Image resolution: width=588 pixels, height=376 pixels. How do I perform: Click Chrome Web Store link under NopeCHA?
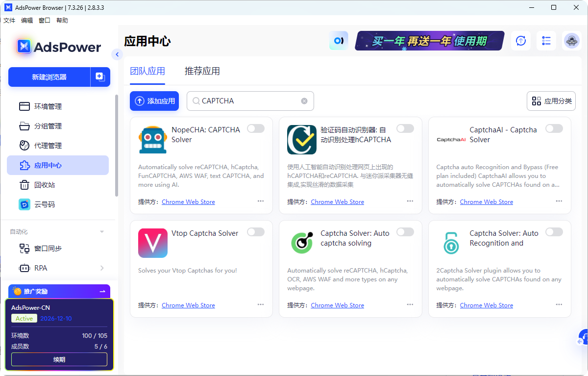(x=188, y=201)
